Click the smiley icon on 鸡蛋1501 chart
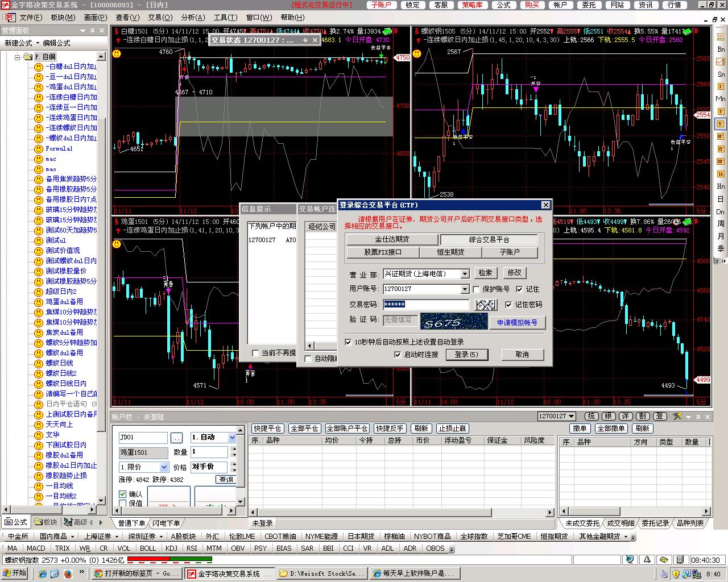 pyautogui.click(x=117, y=244)
